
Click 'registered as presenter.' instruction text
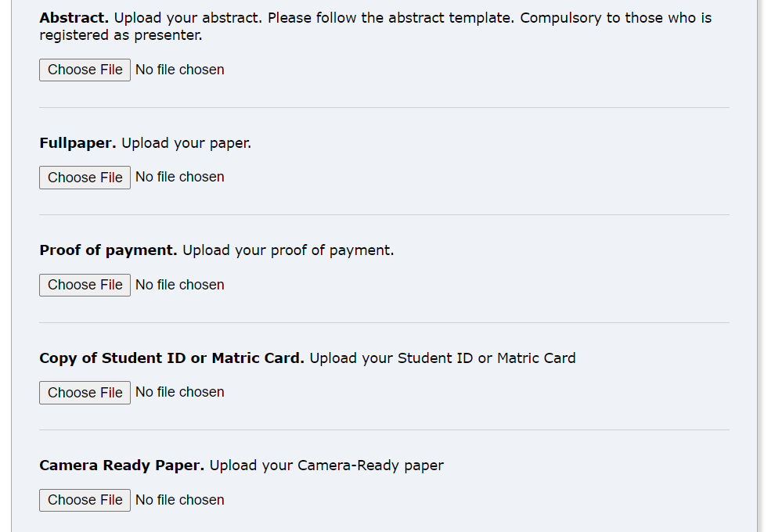click(121, 35)
